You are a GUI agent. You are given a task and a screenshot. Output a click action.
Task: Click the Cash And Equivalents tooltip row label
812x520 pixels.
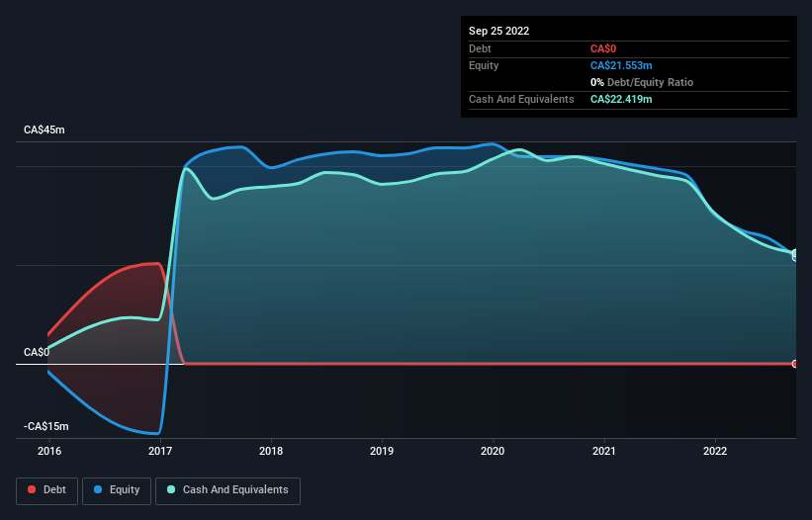pyautogui.click(x=521, y=99)
